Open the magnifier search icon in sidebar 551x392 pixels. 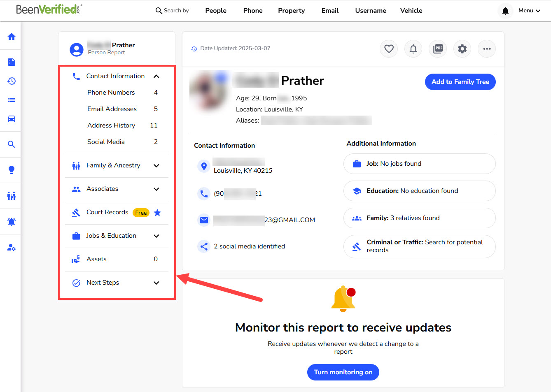pos(12,144)
